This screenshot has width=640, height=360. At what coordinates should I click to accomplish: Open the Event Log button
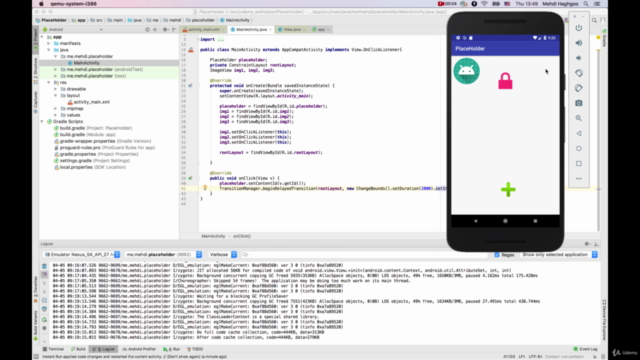pos(585,349)
